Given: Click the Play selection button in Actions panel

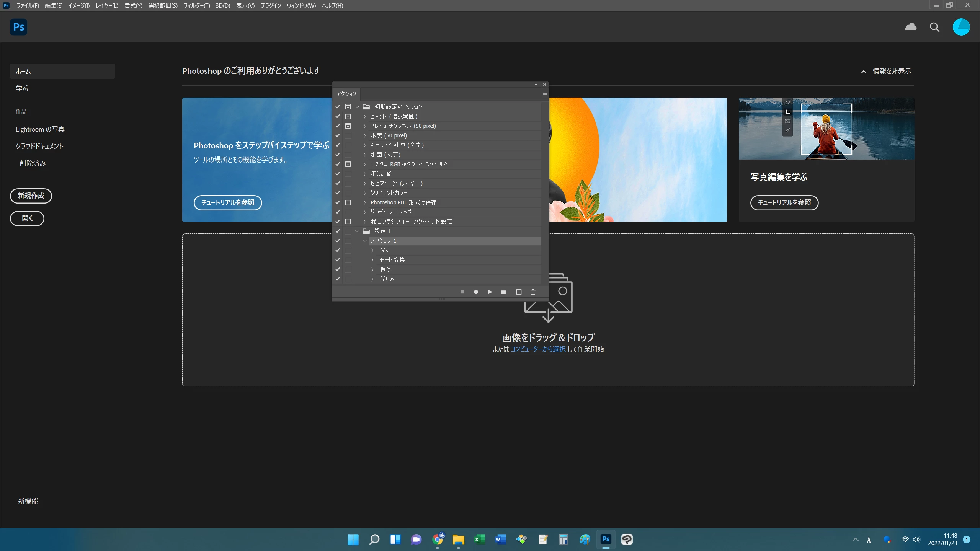Looking at the screenshot, I should (490, 292).
